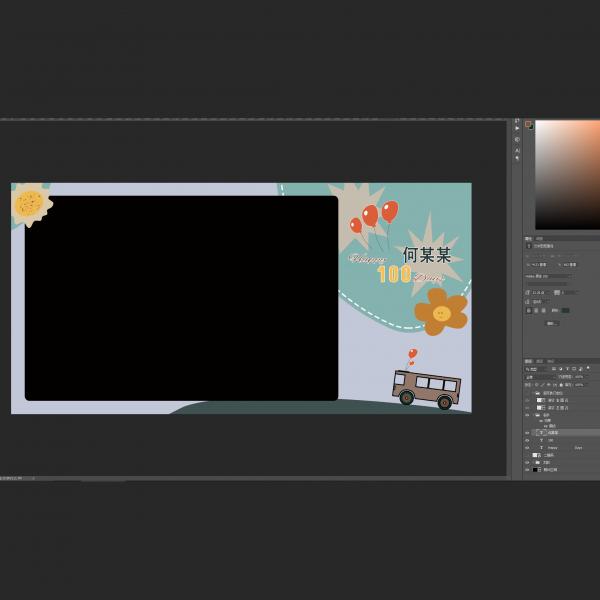The width and height of the screenshot is (600, 600).
Task: Click the left-align text icon in Properties
Action: (x=529, y=310)
